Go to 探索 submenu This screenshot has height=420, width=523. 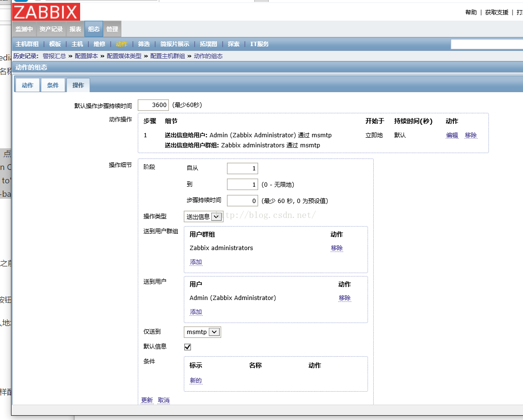234,44
